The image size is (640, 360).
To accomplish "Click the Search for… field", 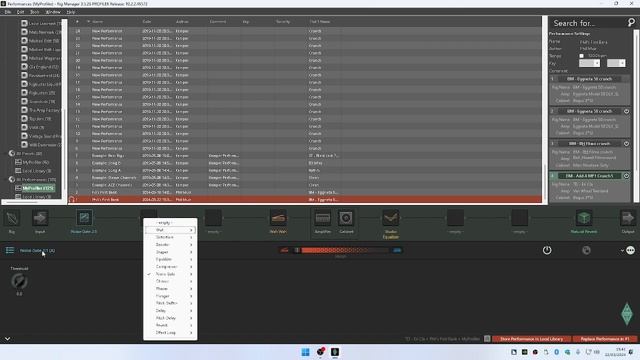I will (x=588, y=23).
